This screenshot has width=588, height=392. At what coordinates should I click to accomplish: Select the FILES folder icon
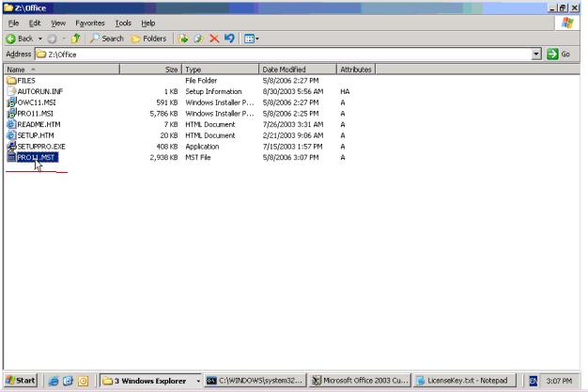[x=11, y=81]
